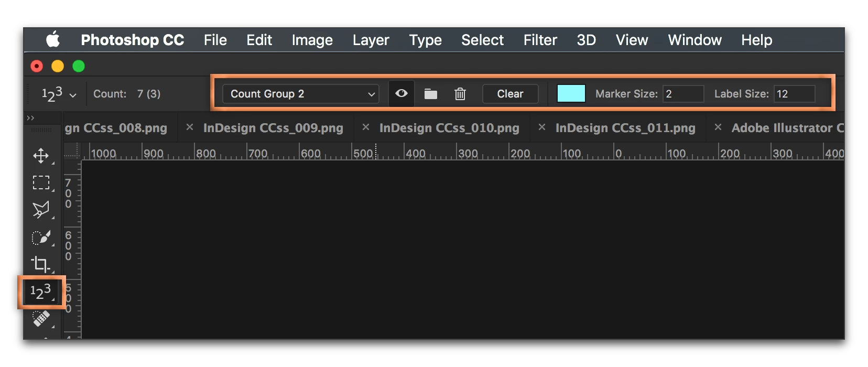This screenshot has height=367, width=868.
Task: Switch to Adobe Illustrator document tab
Action: (x=788, y=128)
